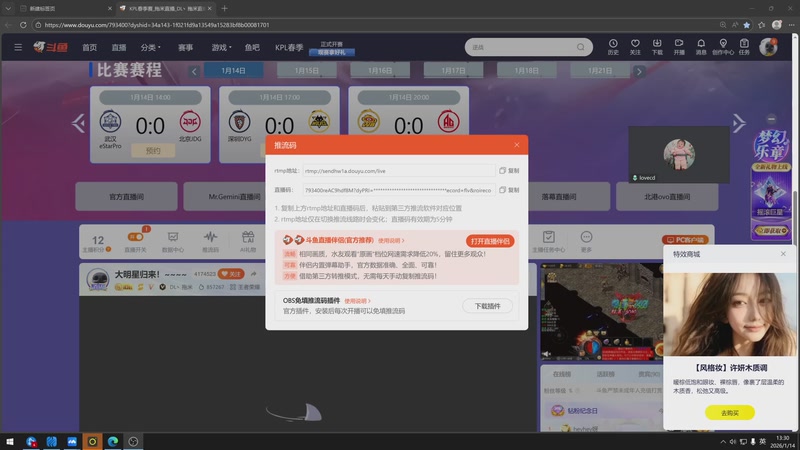Click the share arrow beside 关注 button
This screenshot has height=450, width=800.
click(254, 274)
